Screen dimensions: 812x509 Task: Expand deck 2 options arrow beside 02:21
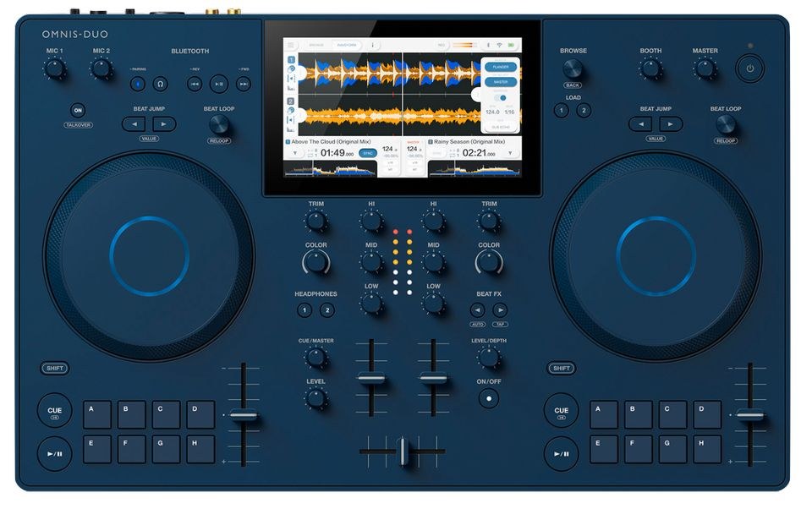[x=510, y=153]
